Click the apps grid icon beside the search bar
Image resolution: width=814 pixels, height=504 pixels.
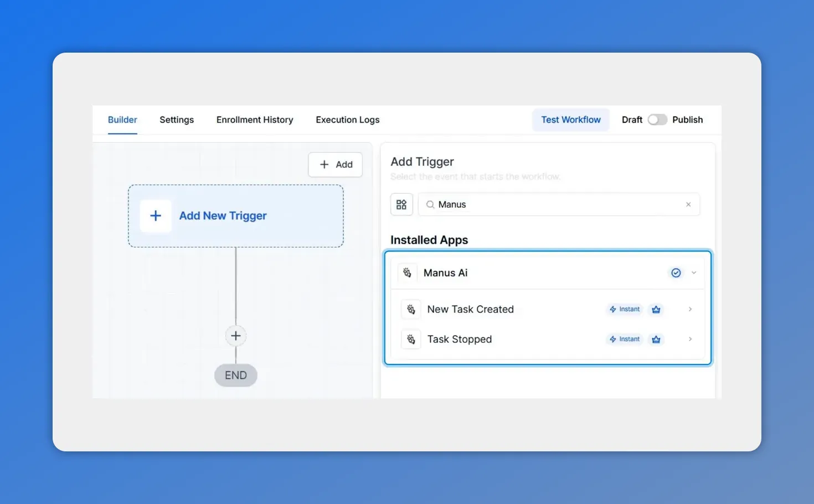click(401, 204)
